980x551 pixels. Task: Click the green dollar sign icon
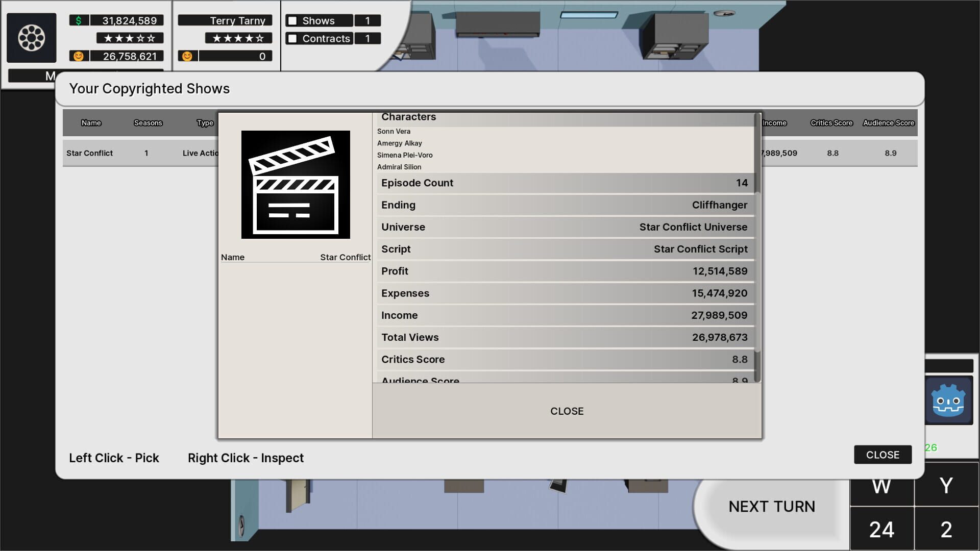78,20
